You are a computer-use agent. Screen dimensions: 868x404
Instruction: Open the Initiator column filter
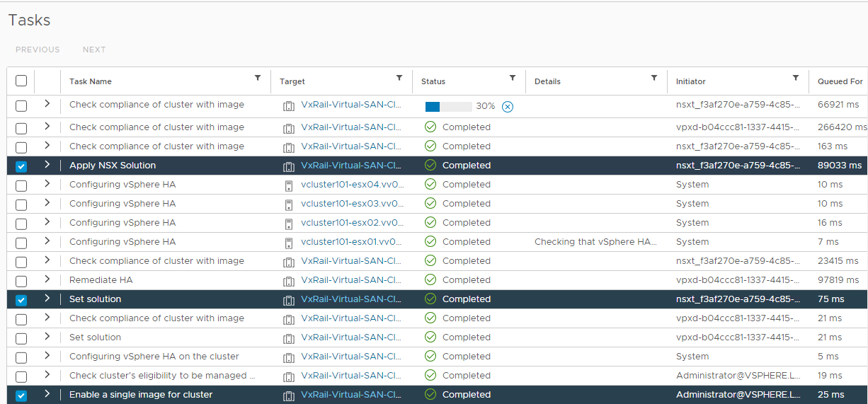click(796, 78)
